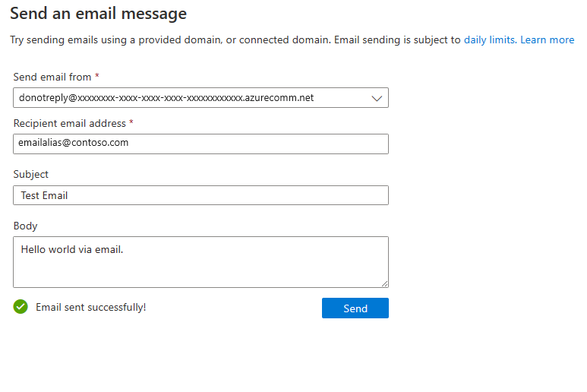Click the "Email sent successfully!" status message

91,307
